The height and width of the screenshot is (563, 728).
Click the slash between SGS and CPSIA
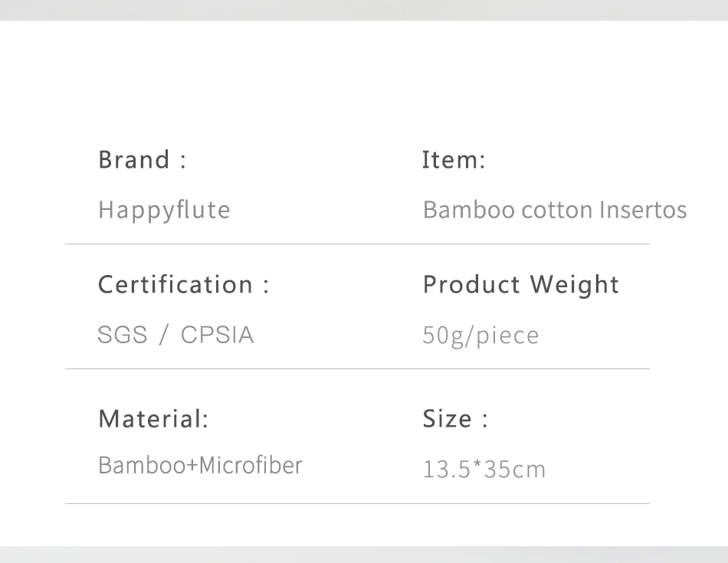coord(163,335)
